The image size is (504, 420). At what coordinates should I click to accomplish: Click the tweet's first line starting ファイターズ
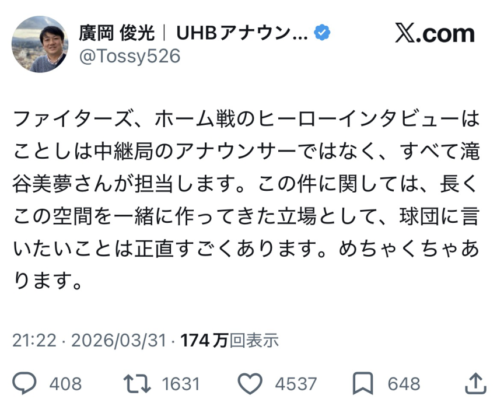click(246, 121)
